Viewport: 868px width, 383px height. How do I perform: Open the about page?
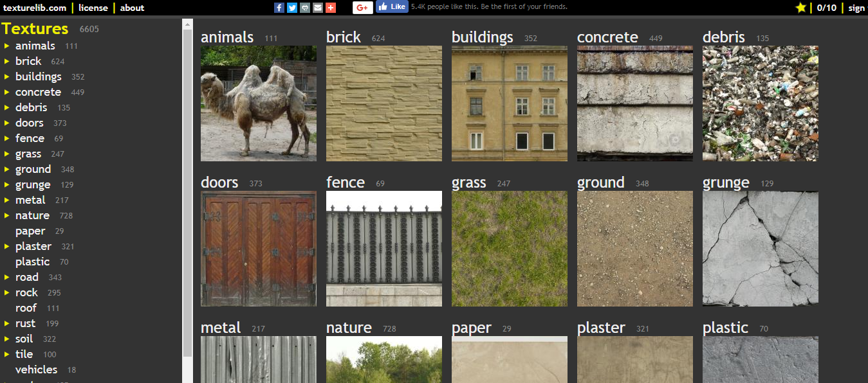coord(132,8)
